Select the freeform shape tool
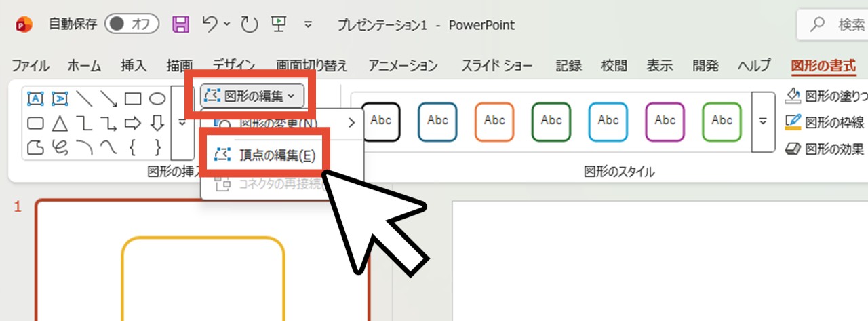 (35, 147)
